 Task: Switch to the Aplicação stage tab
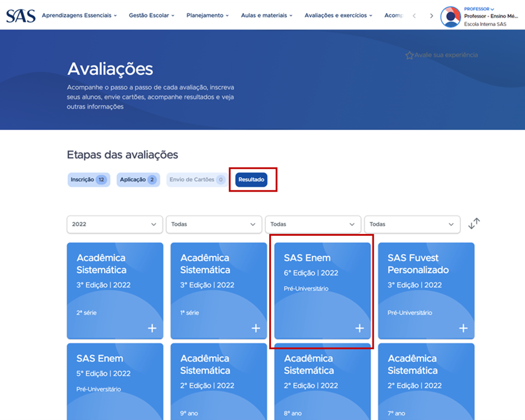click(139, 179)
